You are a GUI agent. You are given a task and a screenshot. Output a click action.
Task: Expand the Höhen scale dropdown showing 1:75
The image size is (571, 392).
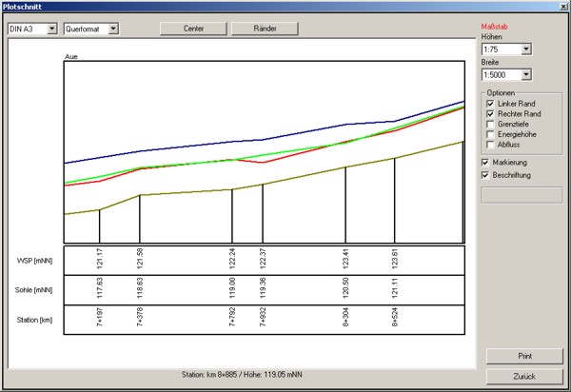coord(525,49)
